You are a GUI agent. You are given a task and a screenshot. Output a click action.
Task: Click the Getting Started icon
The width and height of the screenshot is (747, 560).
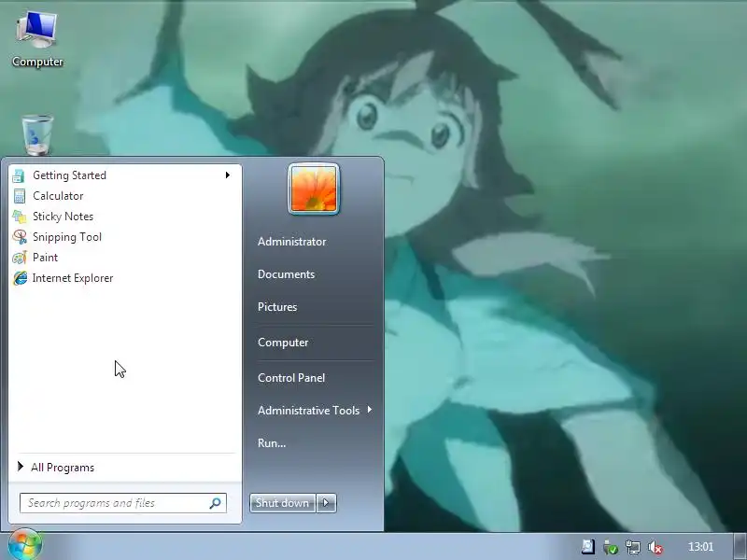tap(19, 175)
